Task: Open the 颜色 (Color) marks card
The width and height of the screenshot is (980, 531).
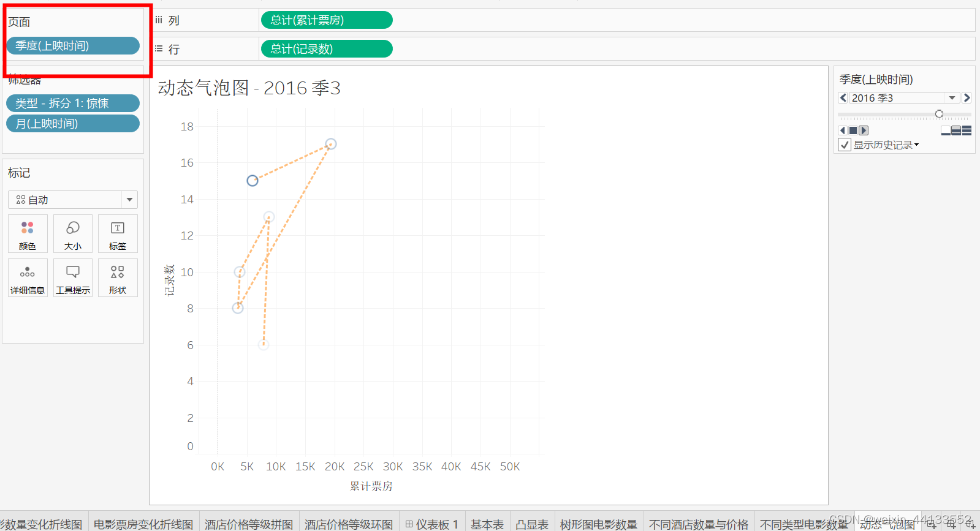Action: [x=28, y=234]
